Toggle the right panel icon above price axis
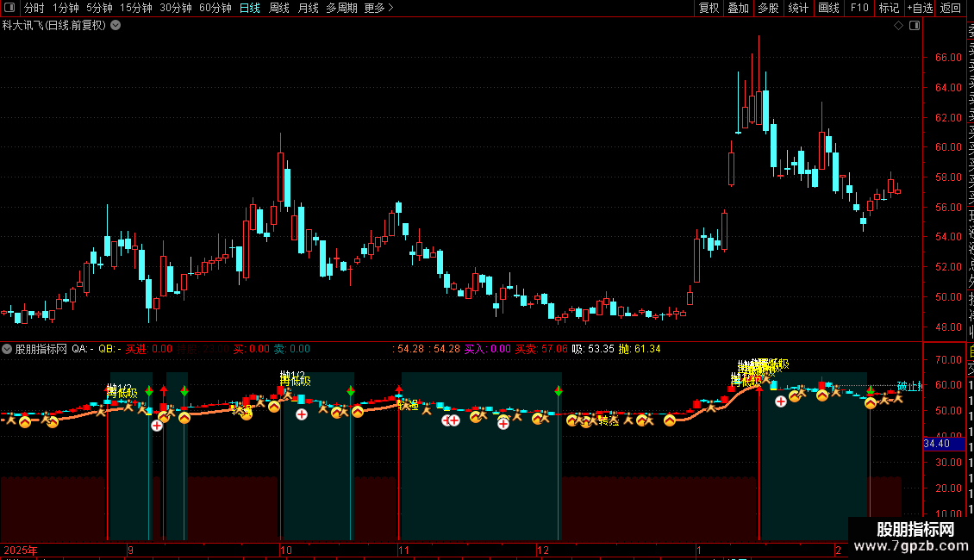This screenshot has width=974, height=560. 915,26
